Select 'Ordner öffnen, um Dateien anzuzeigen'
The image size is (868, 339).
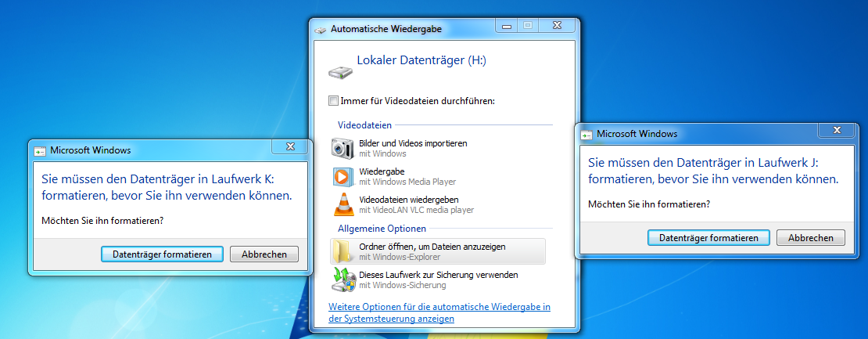point(437,251)
